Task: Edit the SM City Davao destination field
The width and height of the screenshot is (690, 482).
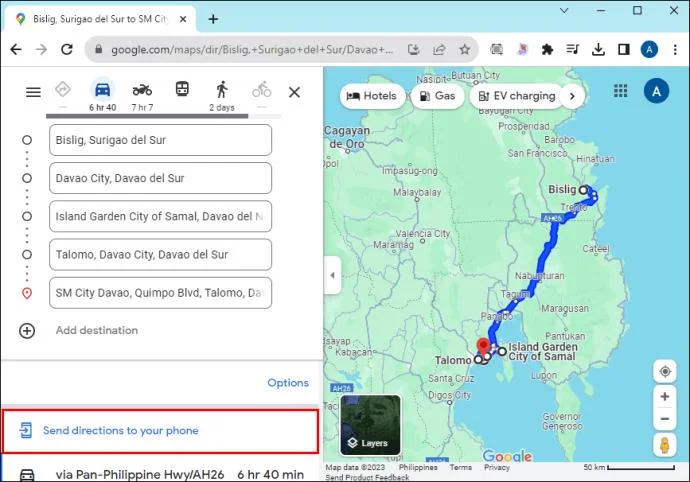Action: [161, 293]
